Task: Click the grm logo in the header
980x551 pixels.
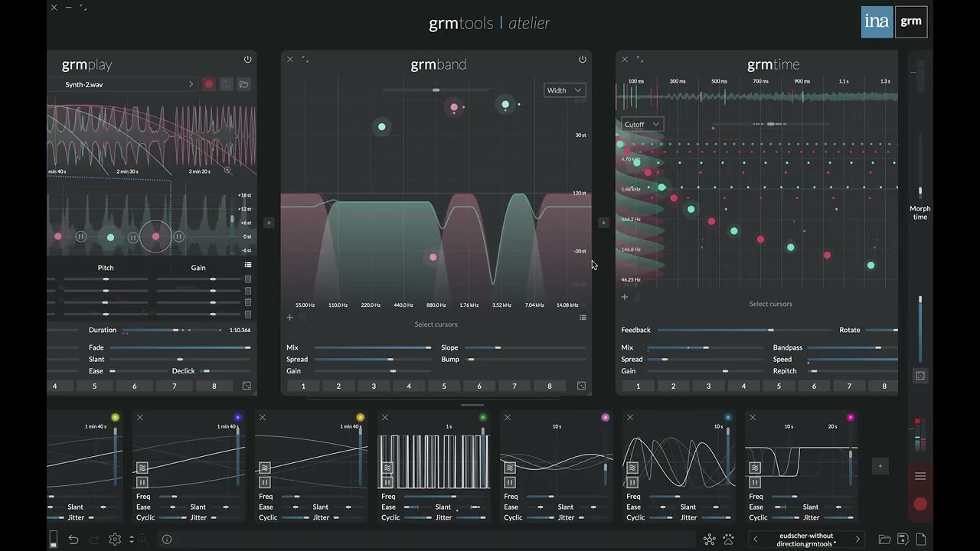Action: (x=911, y=21)
